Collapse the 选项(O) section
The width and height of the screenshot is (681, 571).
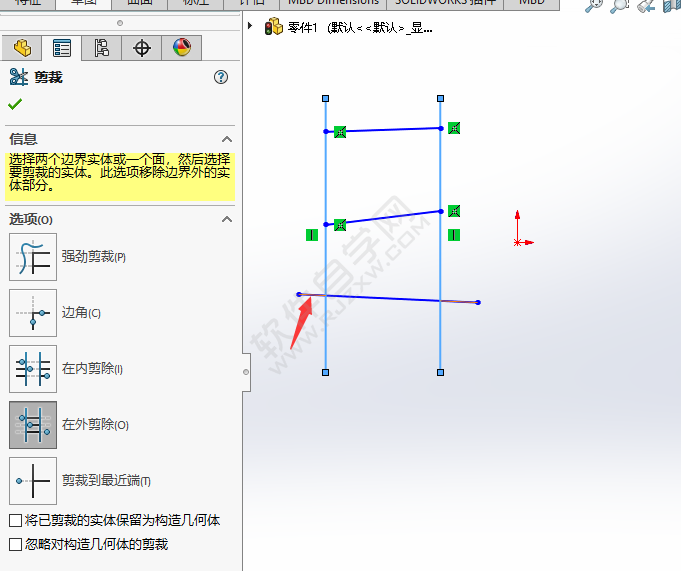[x=227, y=219]
